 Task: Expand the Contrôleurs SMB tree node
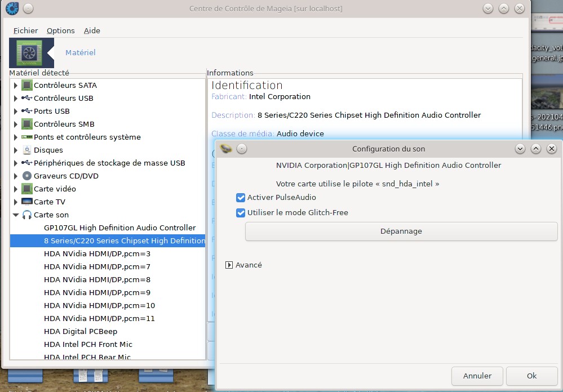(x=15, y=124)
